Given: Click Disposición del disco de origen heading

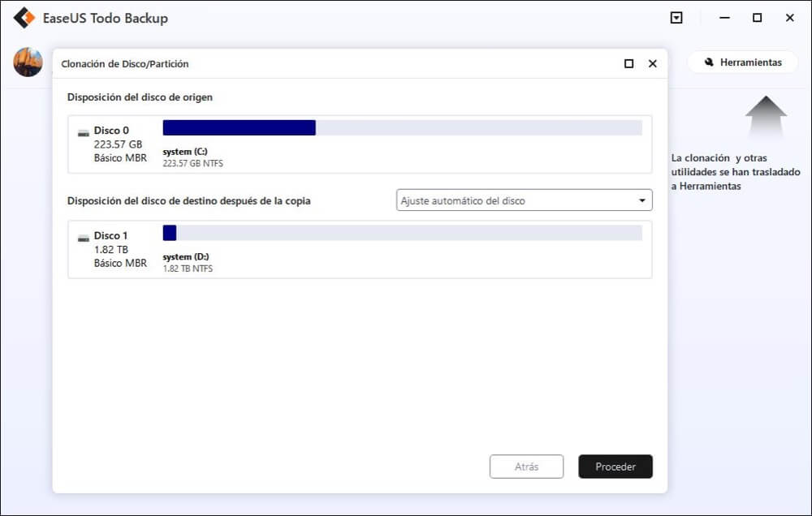Looking at the screenshot, I should point(140,97).
